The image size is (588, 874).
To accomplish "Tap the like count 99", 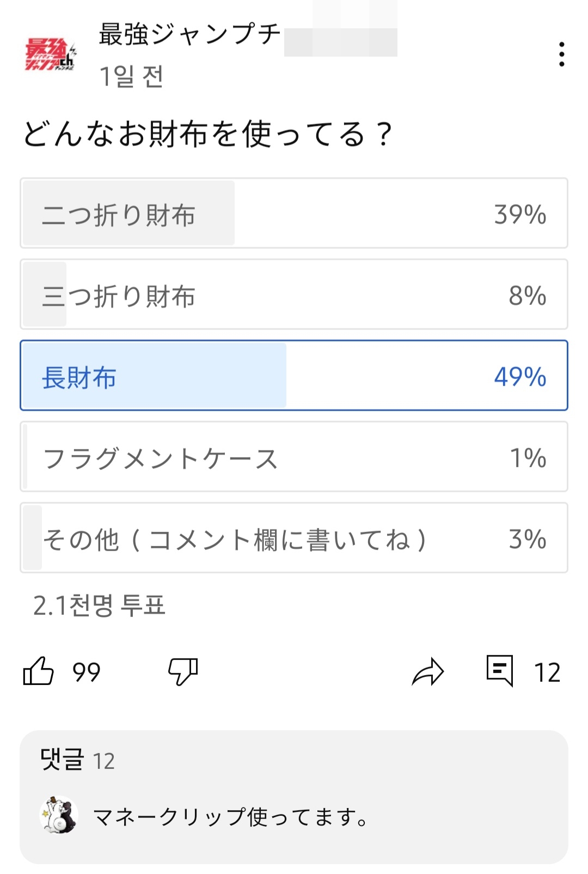I will click(x=87, y=672).
